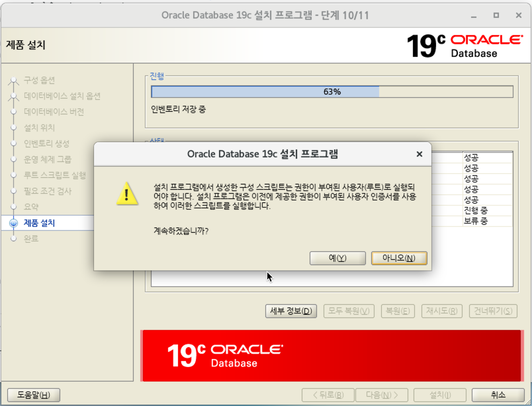This screenshot has width=532, height=406.
Task: Click the 계속하겠습니까? prompt text
Action: (x=181, y=231)
